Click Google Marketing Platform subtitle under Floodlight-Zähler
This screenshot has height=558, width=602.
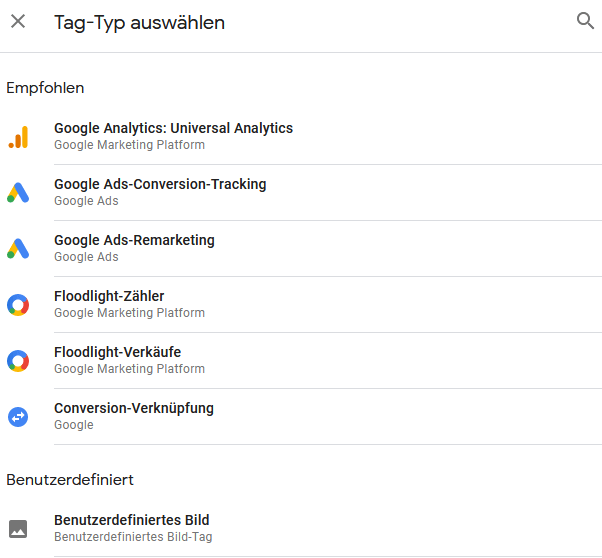coord(129,313)
